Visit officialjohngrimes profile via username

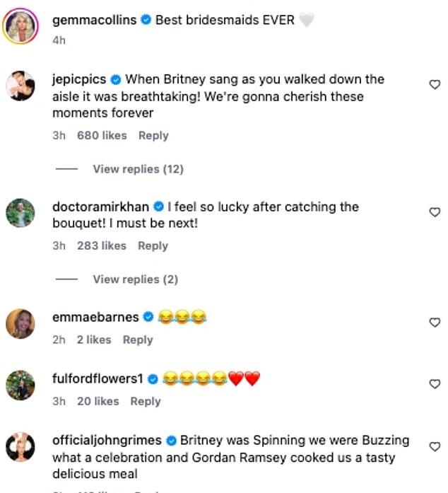coord(107,440)
